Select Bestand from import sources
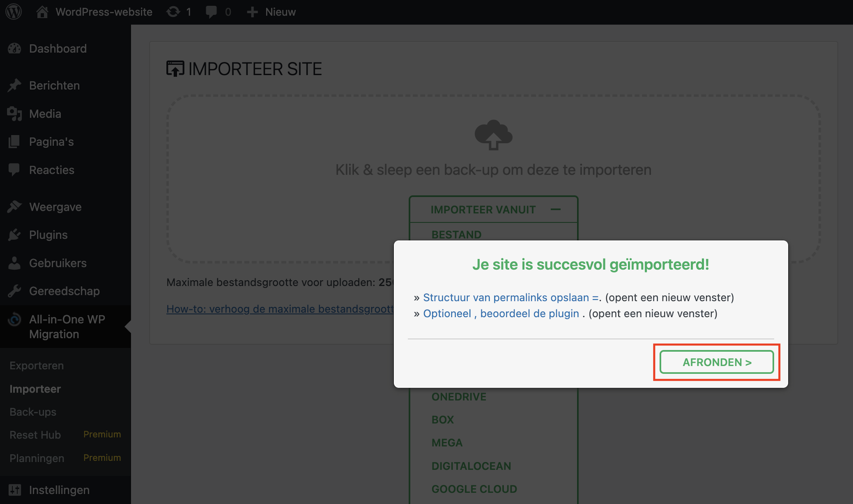 click(456, 235)
